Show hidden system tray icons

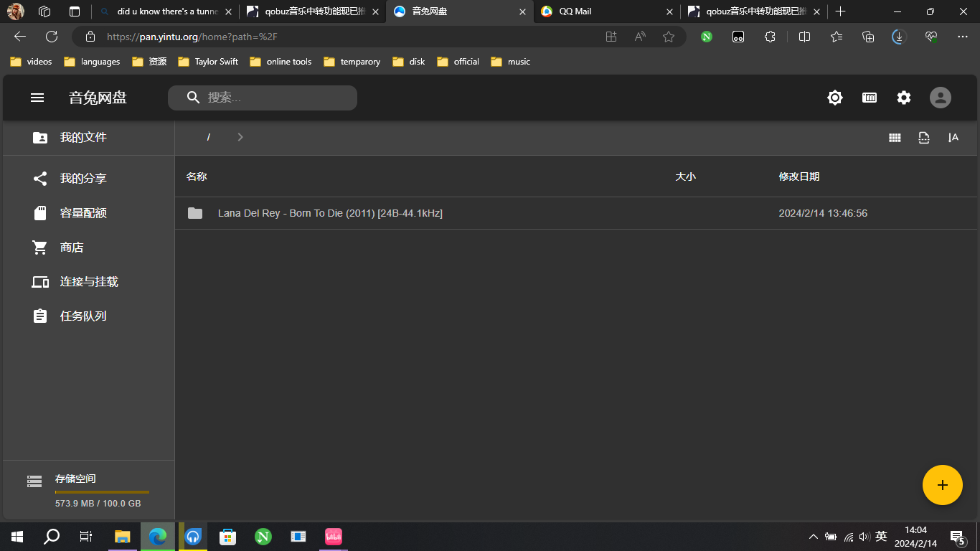(813, 537)
